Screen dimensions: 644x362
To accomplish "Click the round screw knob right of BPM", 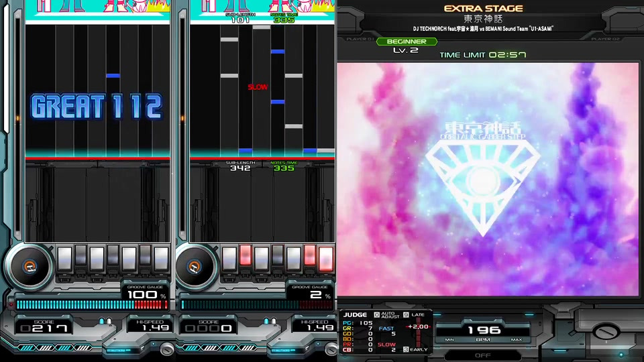I will tap(606, 330).
